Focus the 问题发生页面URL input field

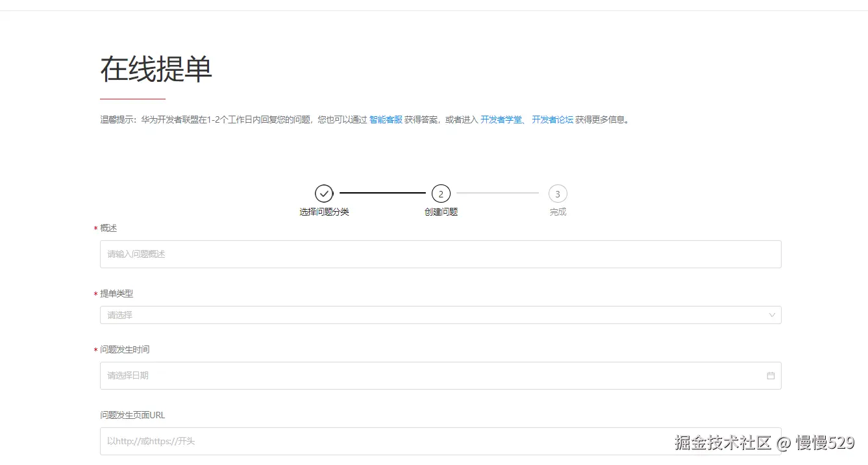point(440,441)
